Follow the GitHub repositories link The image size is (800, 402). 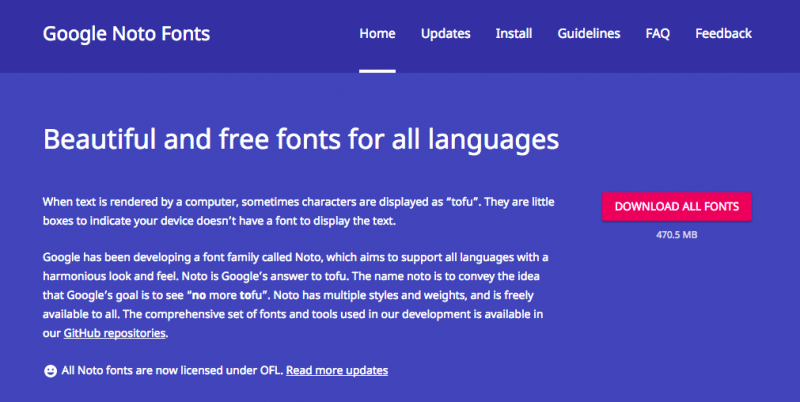(x=115, y=333)
